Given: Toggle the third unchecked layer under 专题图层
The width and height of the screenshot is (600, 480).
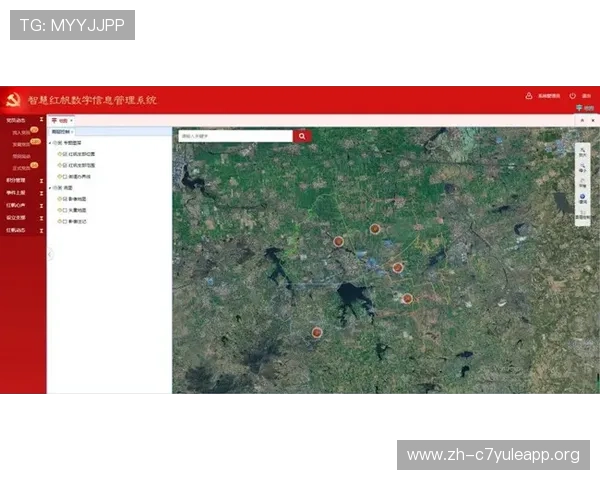Looking at the screenshot, I should tap(64, 177).
